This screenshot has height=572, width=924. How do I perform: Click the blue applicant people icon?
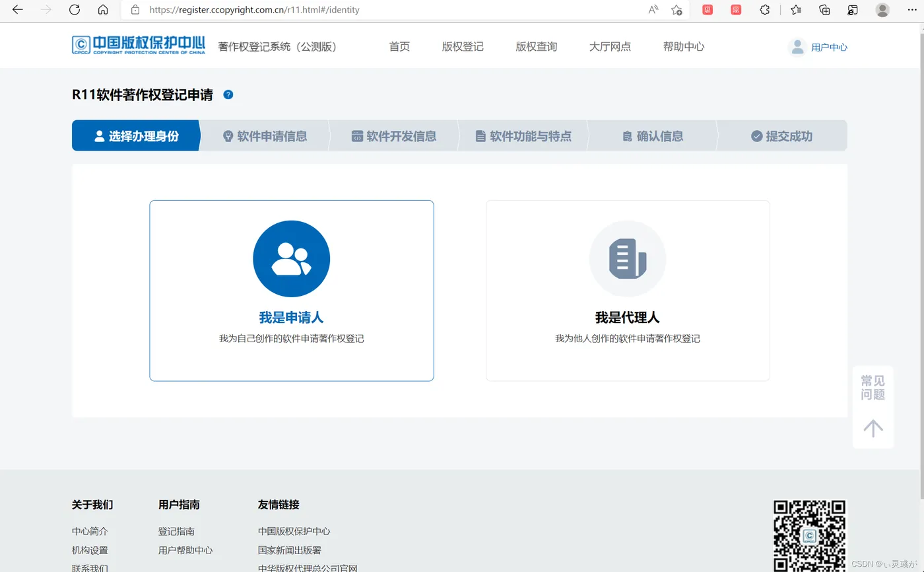291,259
